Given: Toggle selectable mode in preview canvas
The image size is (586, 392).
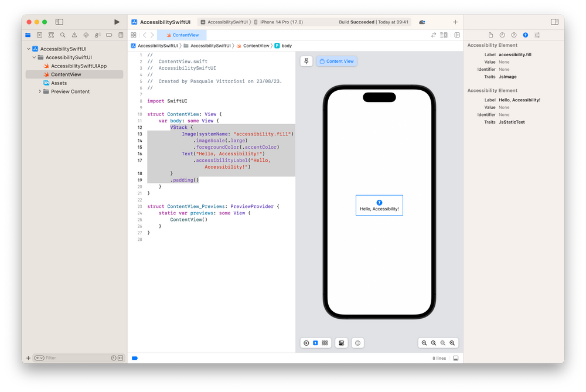Looking at the screenshot, I should (x=316, y=343).
